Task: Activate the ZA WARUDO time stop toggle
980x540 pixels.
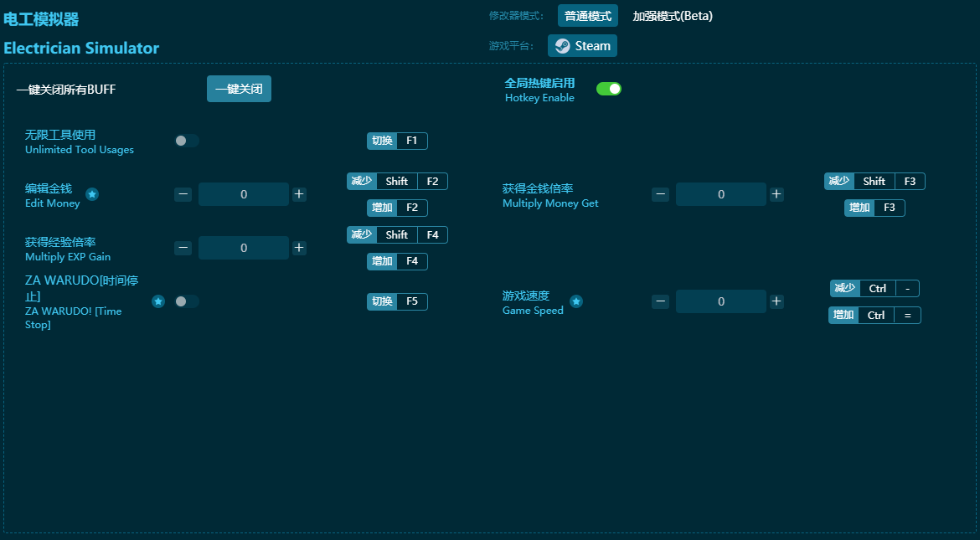Action: pos(185,301)
